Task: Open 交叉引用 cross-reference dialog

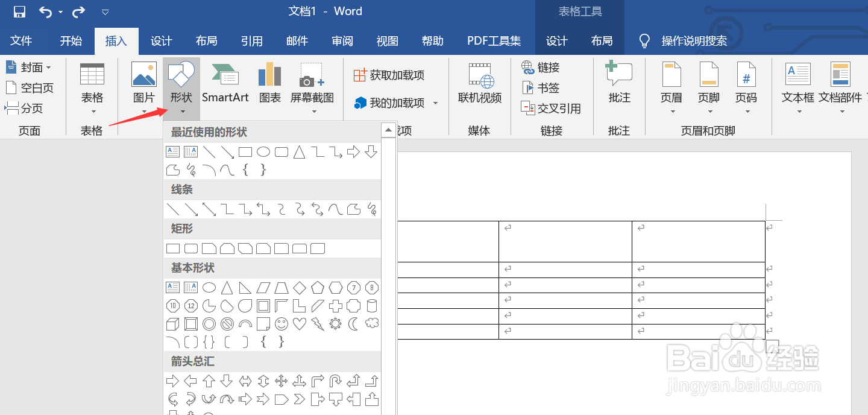Action: pos(552,109)
